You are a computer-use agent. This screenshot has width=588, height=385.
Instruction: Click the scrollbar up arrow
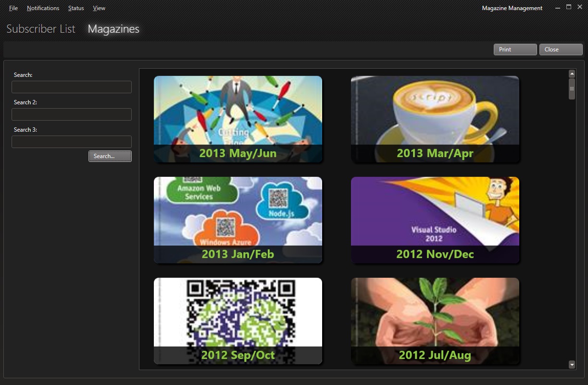[x=572, y=74]
